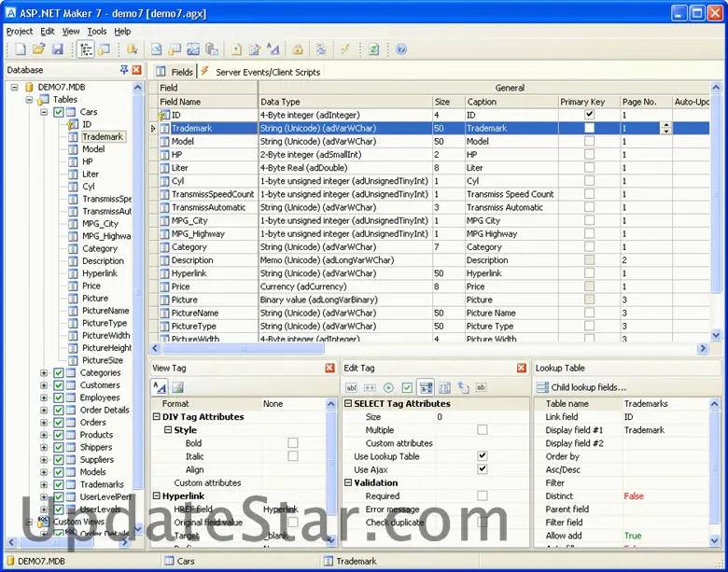Uncheck the Primary Key box for ID field
Screen dimensions: 728x572
pyautogui.click(x=589, y=114)
